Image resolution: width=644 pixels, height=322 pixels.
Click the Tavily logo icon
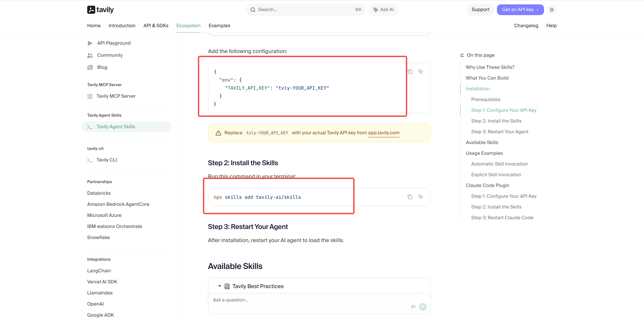(91, 10)
